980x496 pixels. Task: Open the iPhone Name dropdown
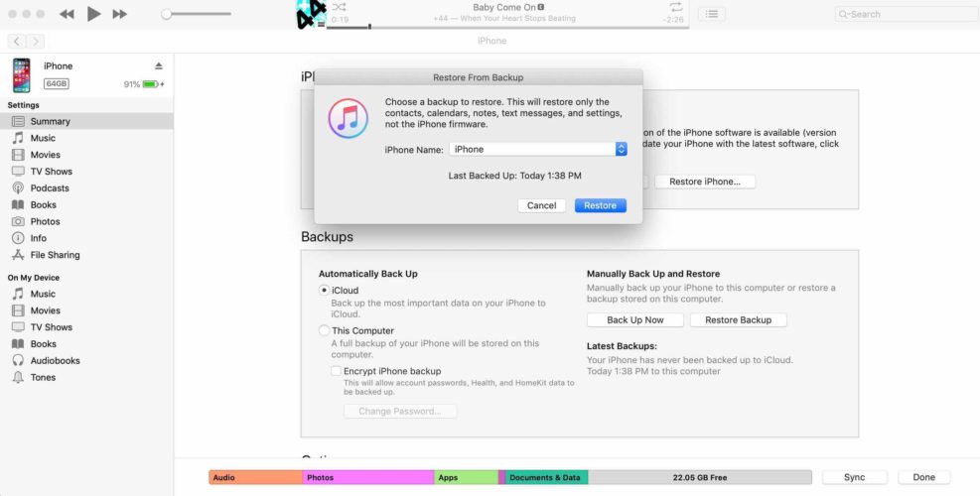(x=538, y=150)
